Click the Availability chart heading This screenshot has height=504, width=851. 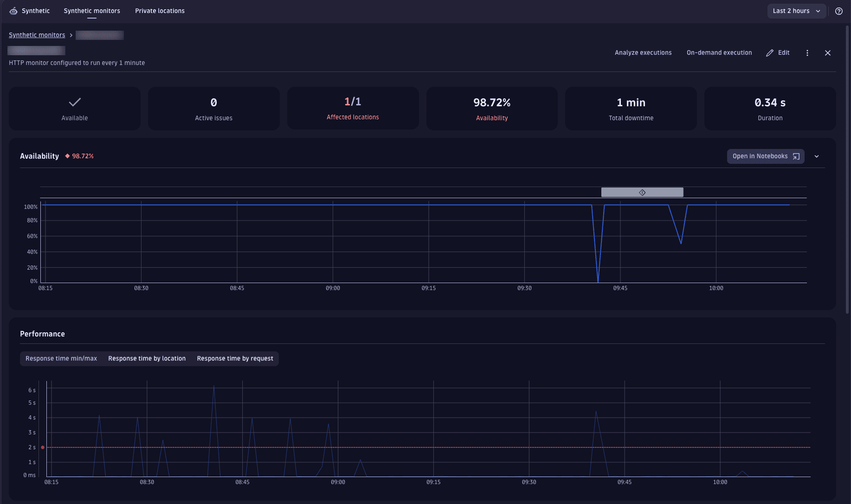pos(39,156)
